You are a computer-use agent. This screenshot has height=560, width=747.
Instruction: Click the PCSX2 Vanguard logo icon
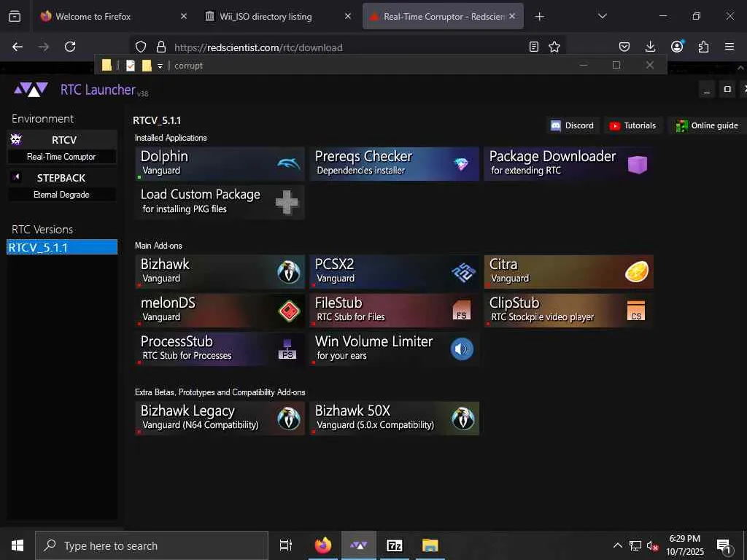(x=463, y=273)
